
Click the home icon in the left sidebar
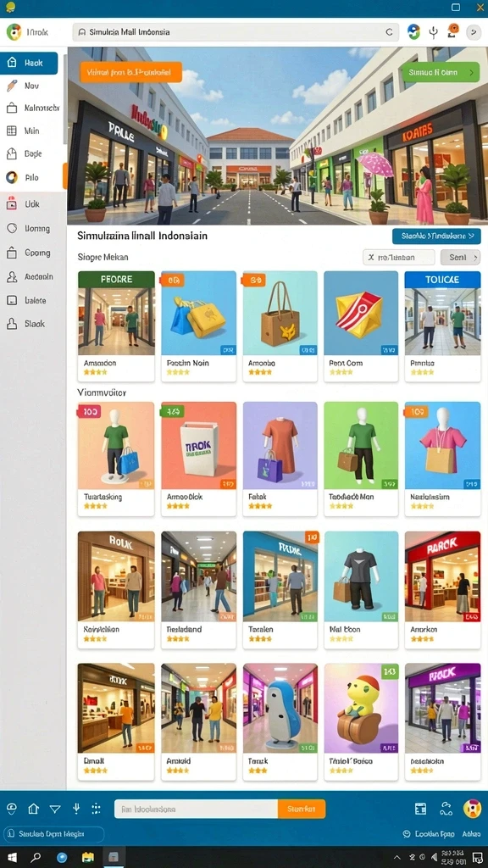12,63
